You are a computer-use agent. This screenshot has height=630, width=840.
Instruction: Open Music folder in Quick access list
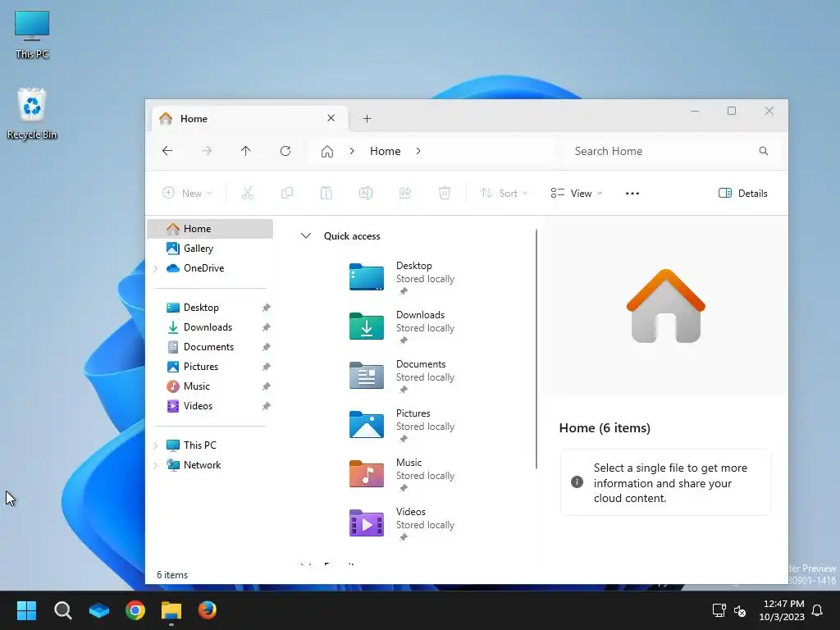(x=402, y=475)
